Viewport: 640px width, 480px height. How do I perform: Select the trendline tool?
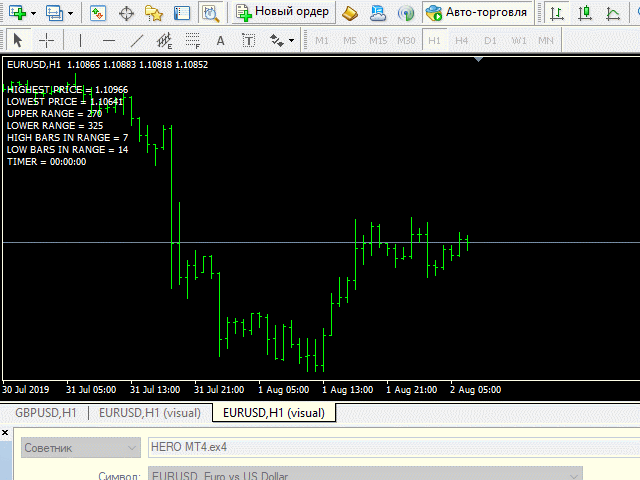137,40
